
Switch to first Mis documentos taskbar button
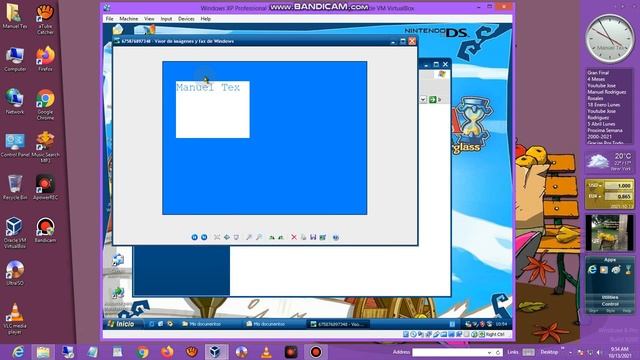coord(203,324)
